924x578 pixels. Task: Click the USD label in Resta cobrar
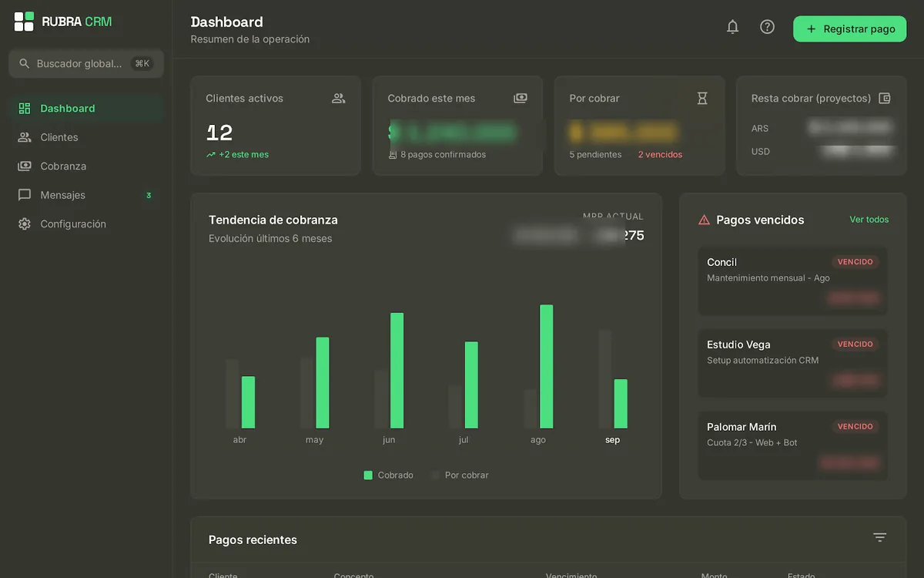tap(761, 152)
